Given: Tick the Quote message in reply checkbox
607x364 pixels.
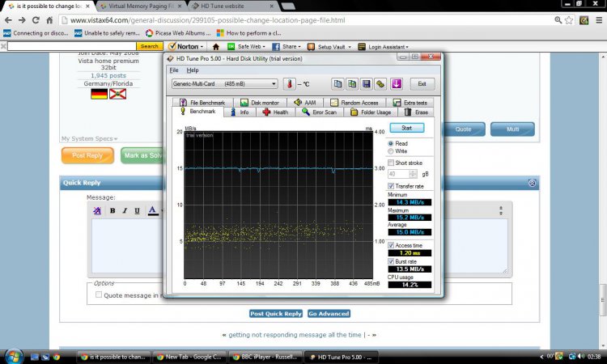Looking at the screenshot, I should [99, 294].
